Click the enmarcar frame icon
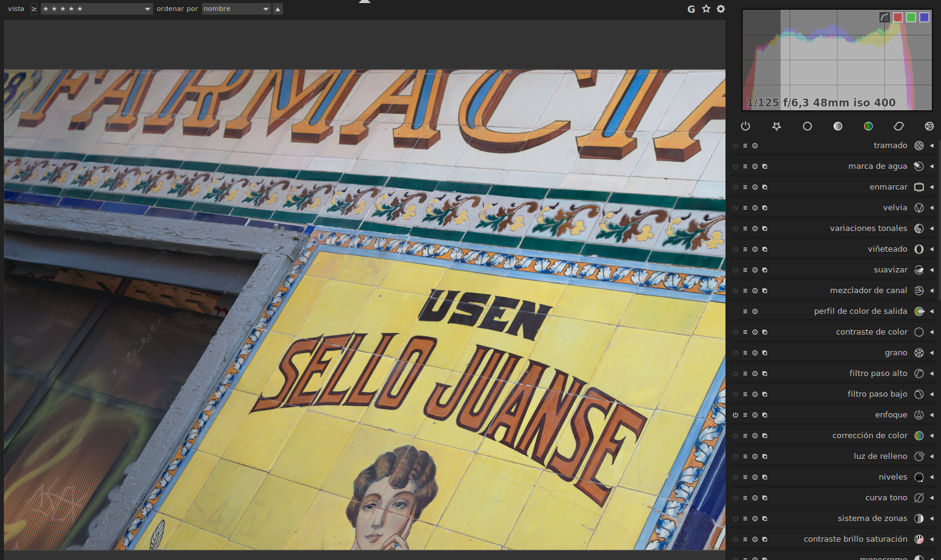Screen dimensions: 941x560 [919, 187]
